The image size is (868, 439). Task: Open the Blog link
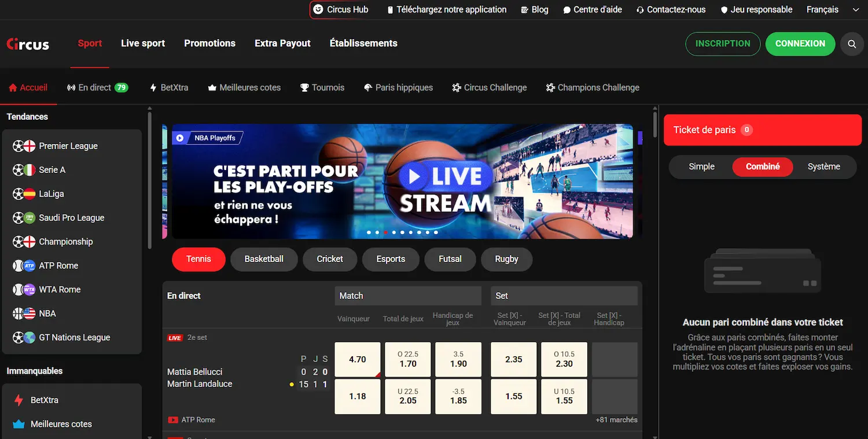click(535, 9)
